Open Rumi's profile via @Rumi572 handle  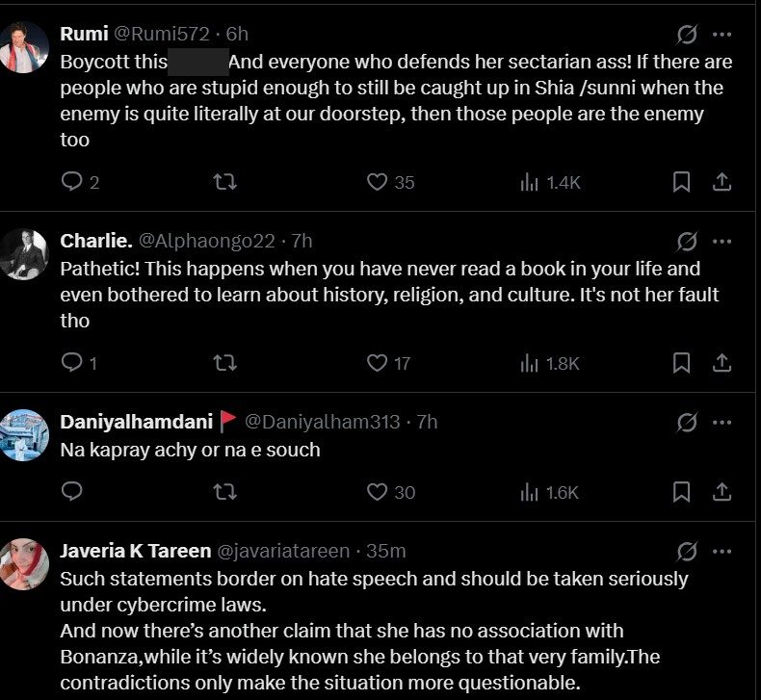(162, 34)
